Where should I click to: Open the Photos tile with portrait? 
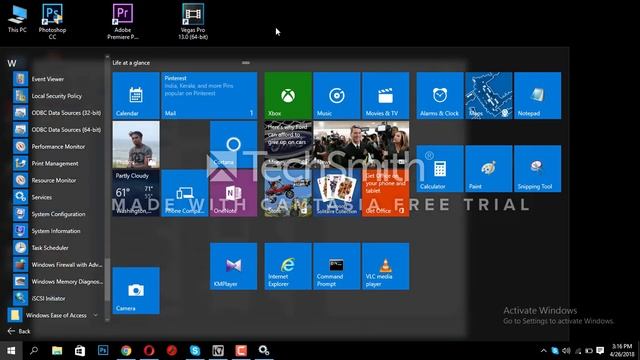coord(136,144)
